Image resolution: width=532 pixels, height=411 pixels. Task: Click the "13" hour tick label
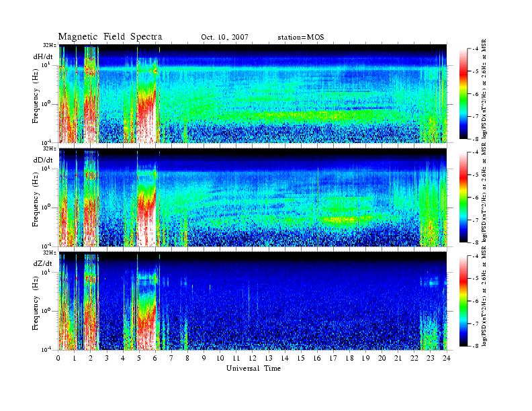click(x=269, y=358)
